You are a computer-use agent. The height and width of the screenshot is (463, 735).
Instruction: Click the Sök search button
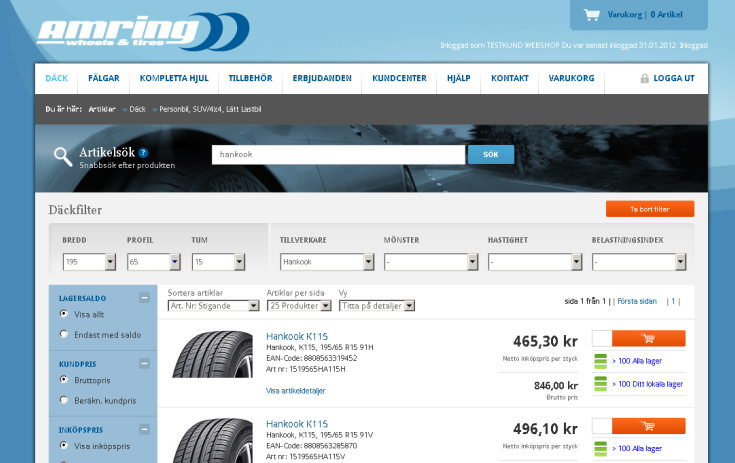pos(491,155)
